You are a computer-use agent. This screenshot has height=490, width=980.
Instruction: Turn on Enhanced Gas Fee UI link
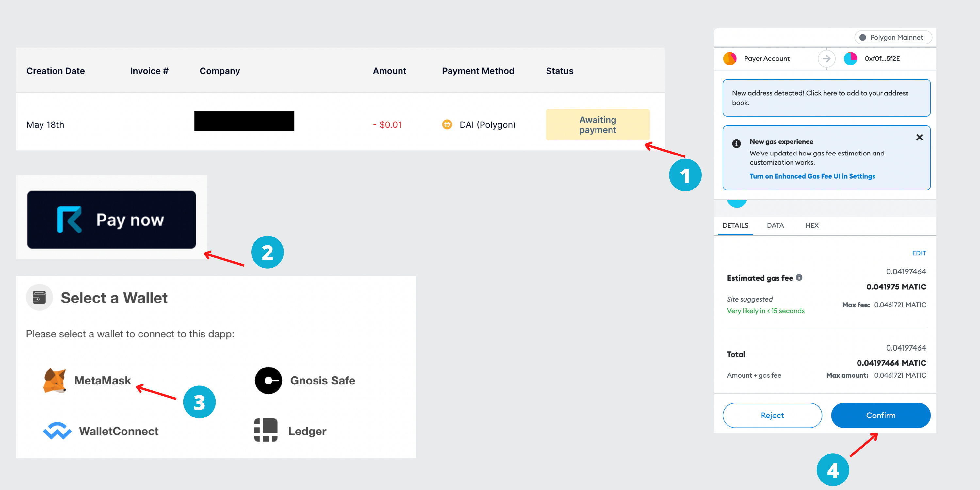click(x=812, y=176)
